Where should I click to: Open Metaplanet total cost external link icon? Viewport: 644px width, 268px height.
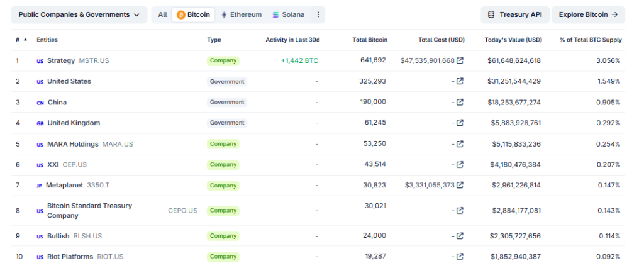(460, 185)
